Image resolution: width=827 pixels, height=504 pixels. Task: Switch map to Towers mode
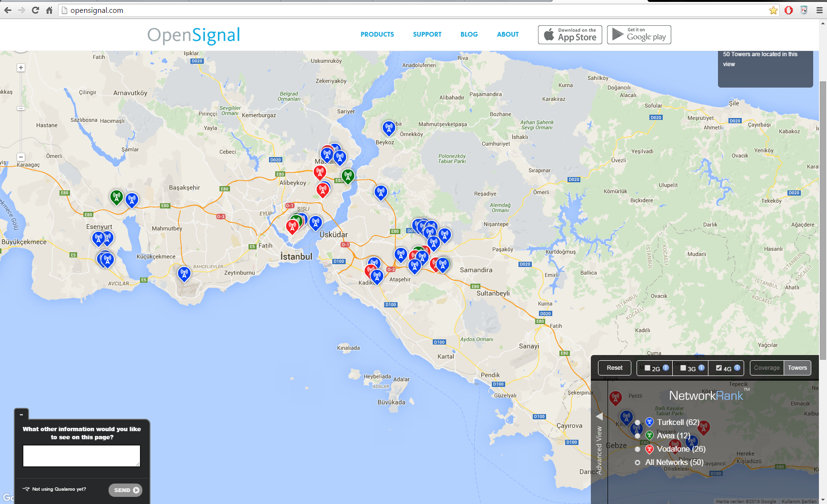pos(797,368)
